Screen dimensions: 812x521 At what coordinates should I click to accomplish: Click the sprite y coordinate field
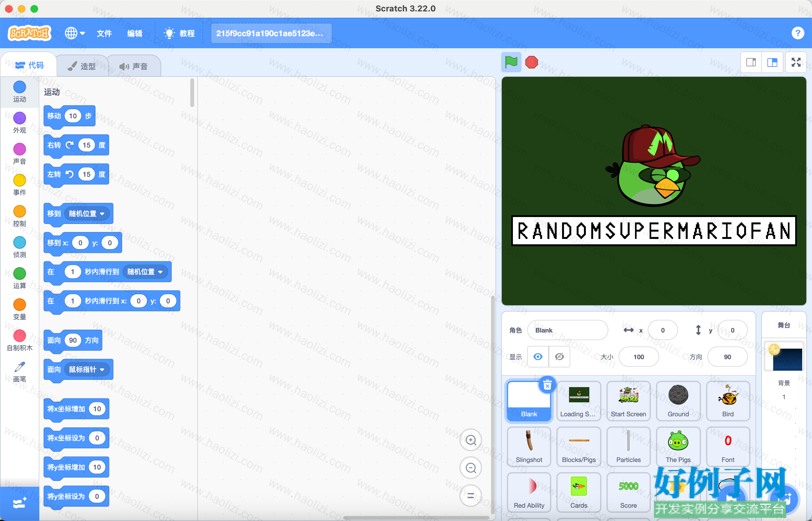pyautogui.click(x=732, y=330)
